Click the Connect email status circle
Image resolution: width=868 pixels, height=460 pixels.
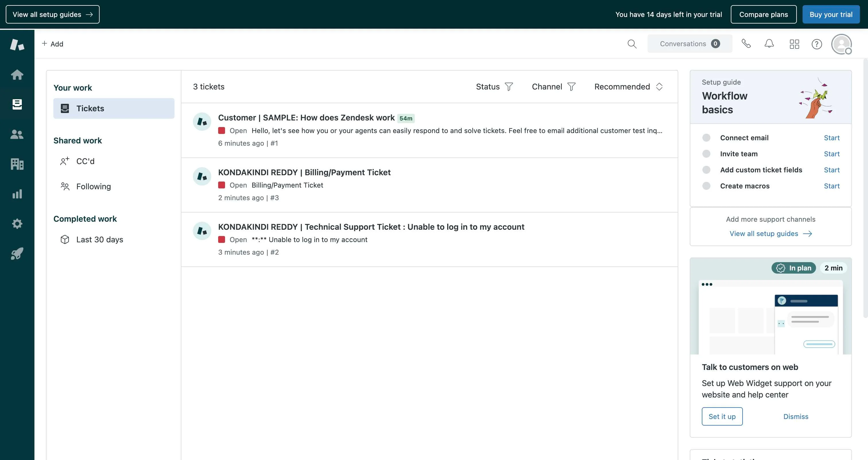tap(706, 138)
